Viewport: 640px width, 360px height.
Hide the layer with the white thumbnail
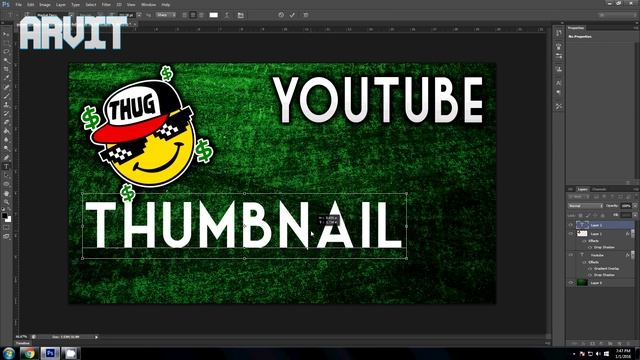coord(571,234)
